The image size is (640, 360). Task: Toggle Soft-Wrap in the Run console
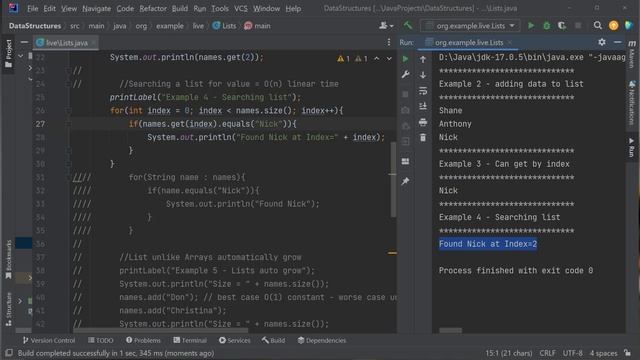[423, 91]
